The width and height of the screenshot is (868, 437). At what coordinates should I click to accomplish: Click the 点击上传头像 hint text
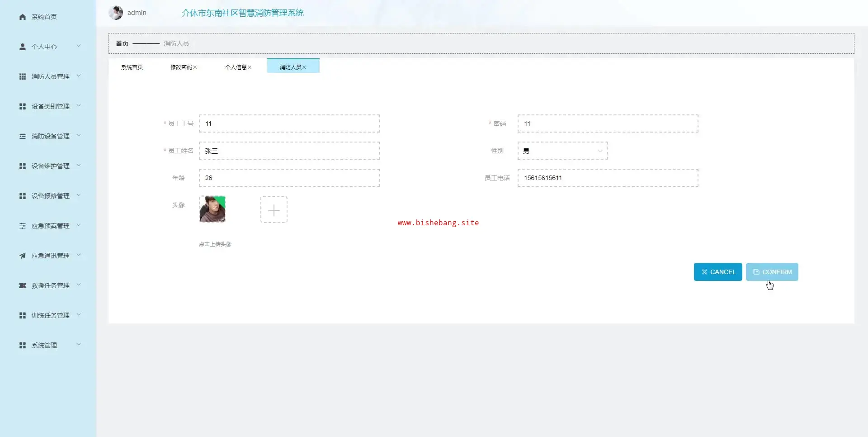(x=215, y=244)
